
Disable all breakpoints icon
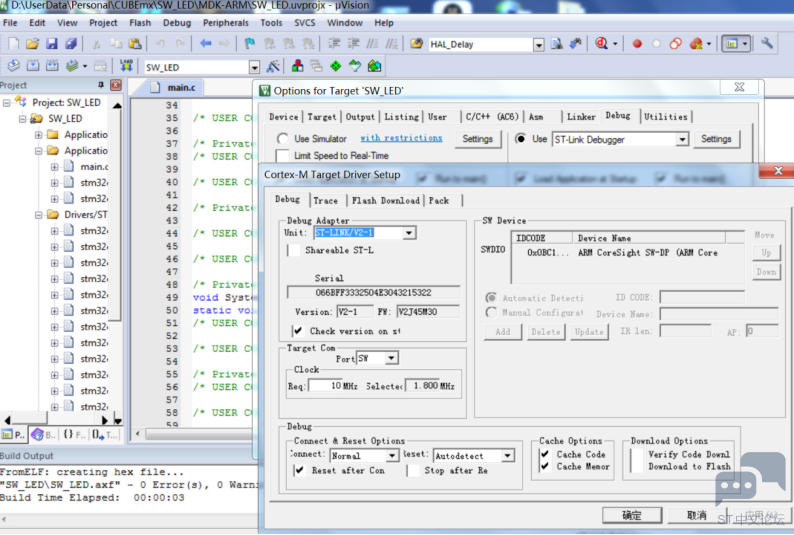(676, 44)
